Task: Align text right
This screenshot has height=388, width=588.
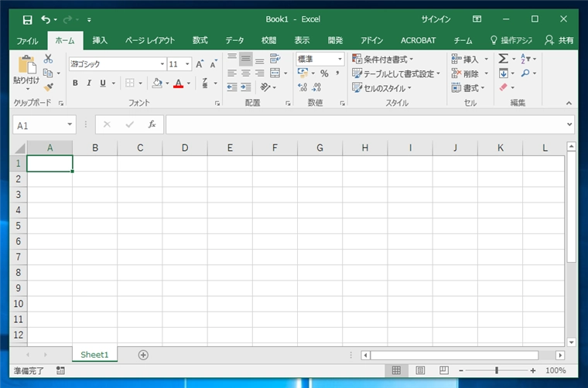Action: pyautogui.click(x=259, y=73)
